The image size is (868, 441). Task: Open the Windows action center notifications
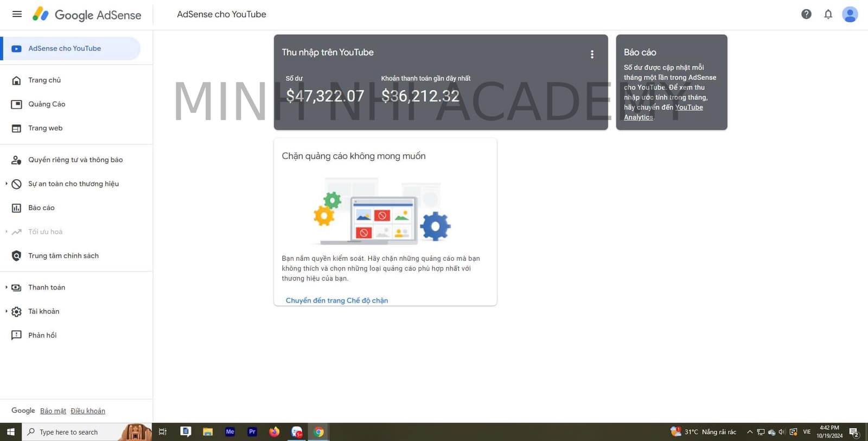click(854, 432)
